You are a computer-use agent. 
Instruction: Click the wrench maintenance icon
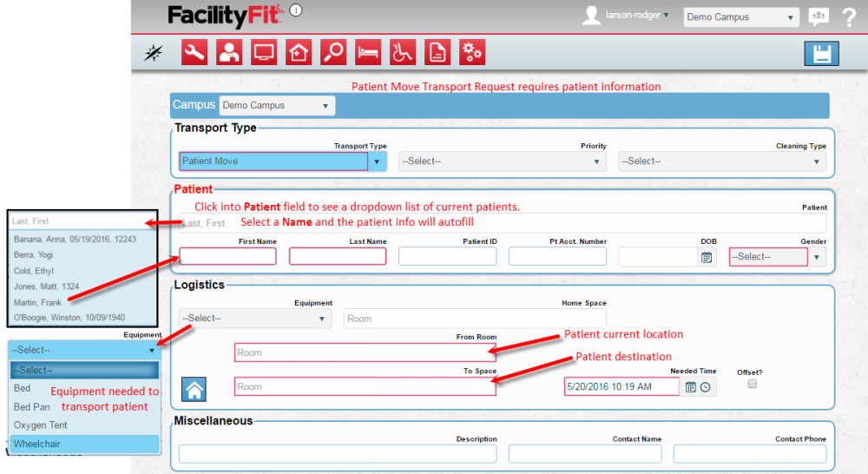click(x=194, y=53)
